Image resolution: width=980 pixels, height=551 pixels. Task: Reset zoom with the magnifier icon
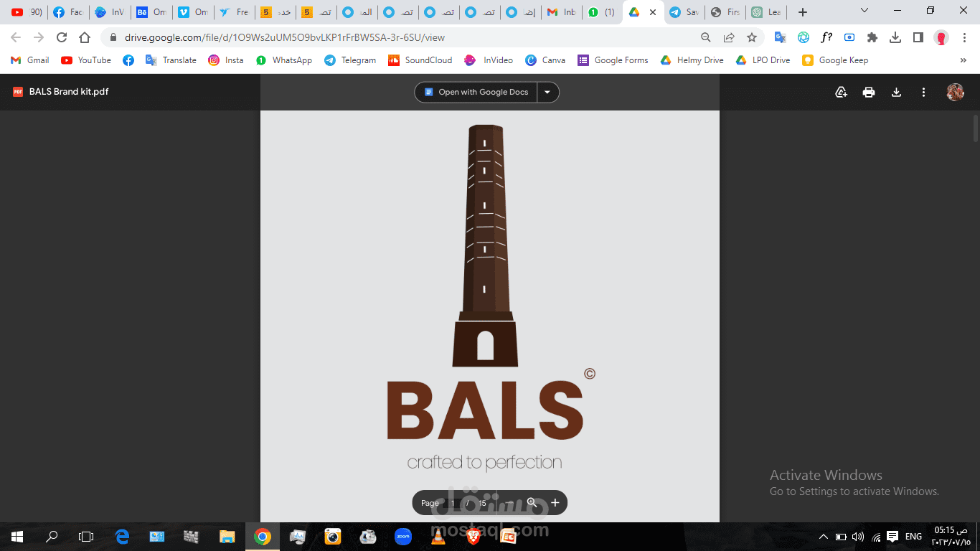tap(532, 503)
